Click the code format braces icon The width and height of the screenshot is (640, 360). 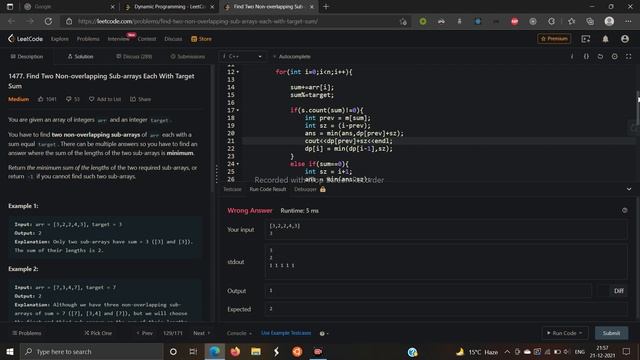pos(586,56)
